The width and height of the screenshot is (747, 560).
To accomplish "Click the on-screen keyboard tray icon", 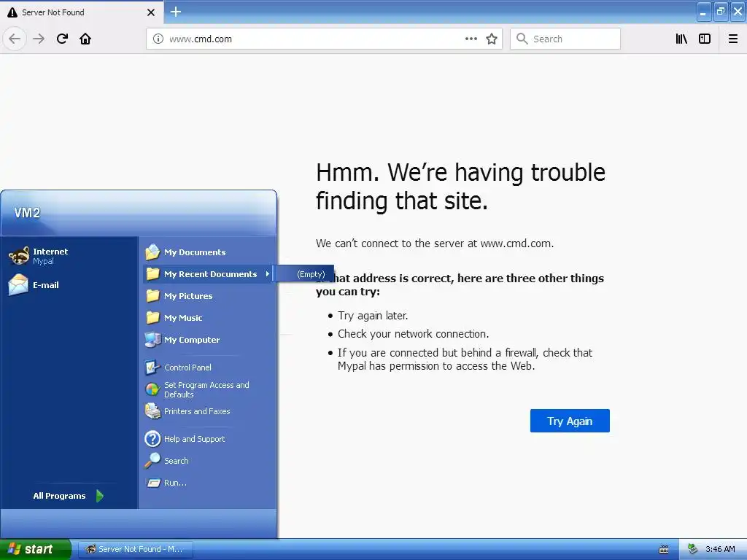I will click(x=663, y=550).
